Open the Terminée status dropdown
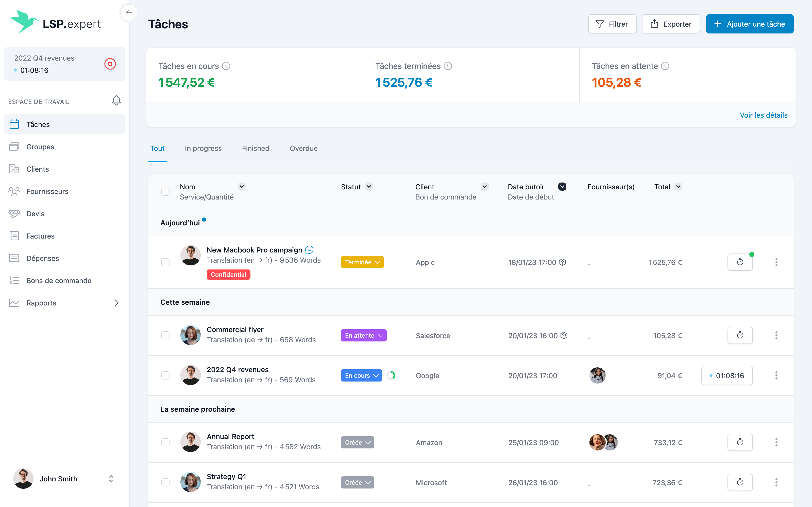 [x=362, y=262]
